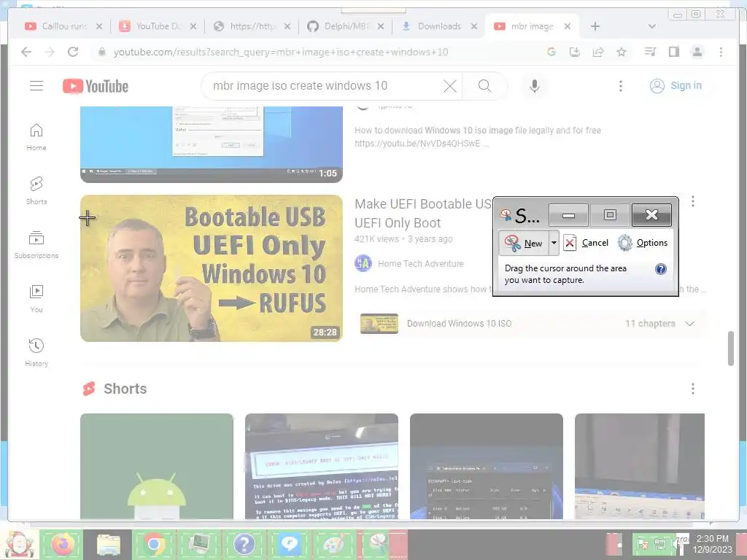Image resolution: width=747 pixels, height=560 pixels.
Task: Open Snipping Tool help question mark
Action: coord(661,269)
